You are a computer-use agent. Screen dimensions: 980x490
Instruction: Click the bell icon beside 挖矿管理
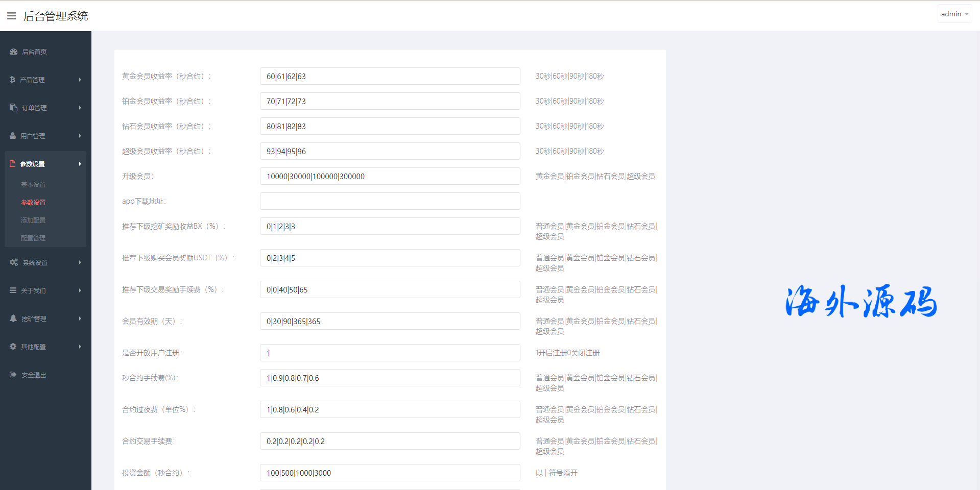pyautogui.click(x=13, y=318)
